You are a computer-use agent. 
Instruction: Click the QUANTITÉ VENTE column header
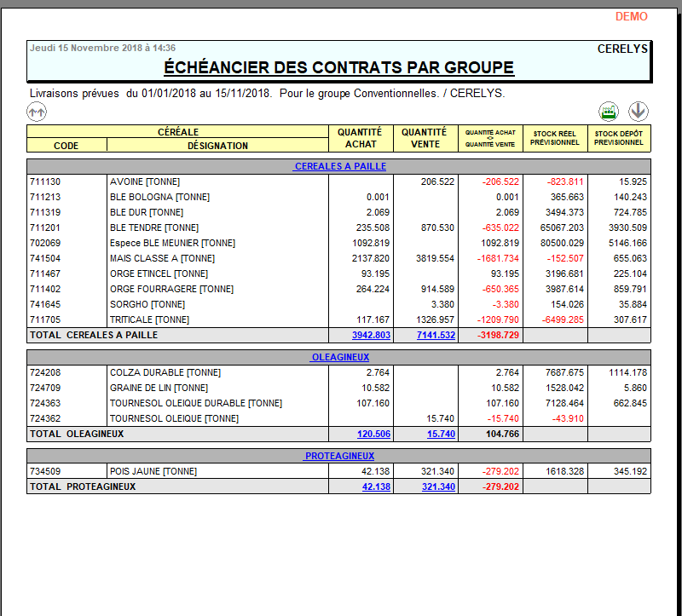pos(425,138)
